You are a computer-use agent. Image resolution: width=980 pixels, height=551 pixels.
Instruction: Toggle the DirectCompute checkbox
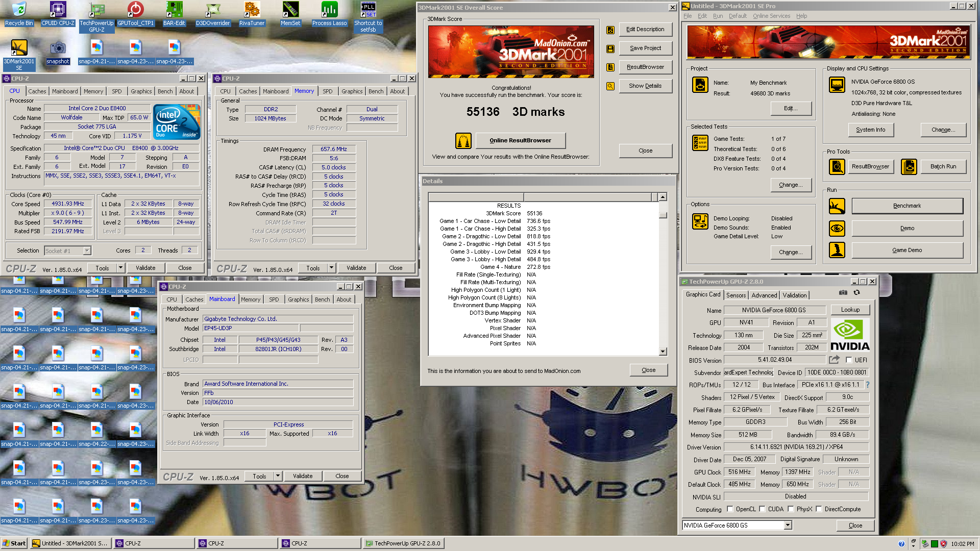coord(819,509)
